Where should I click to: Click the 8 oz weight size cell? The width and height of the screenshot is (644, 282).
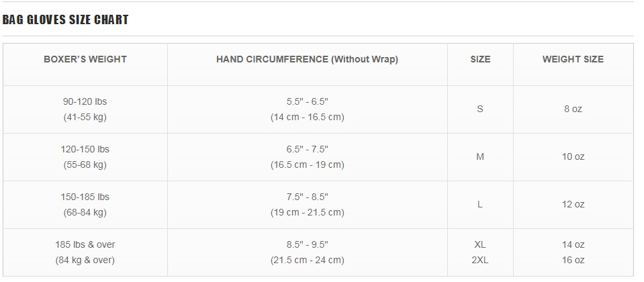573,109
